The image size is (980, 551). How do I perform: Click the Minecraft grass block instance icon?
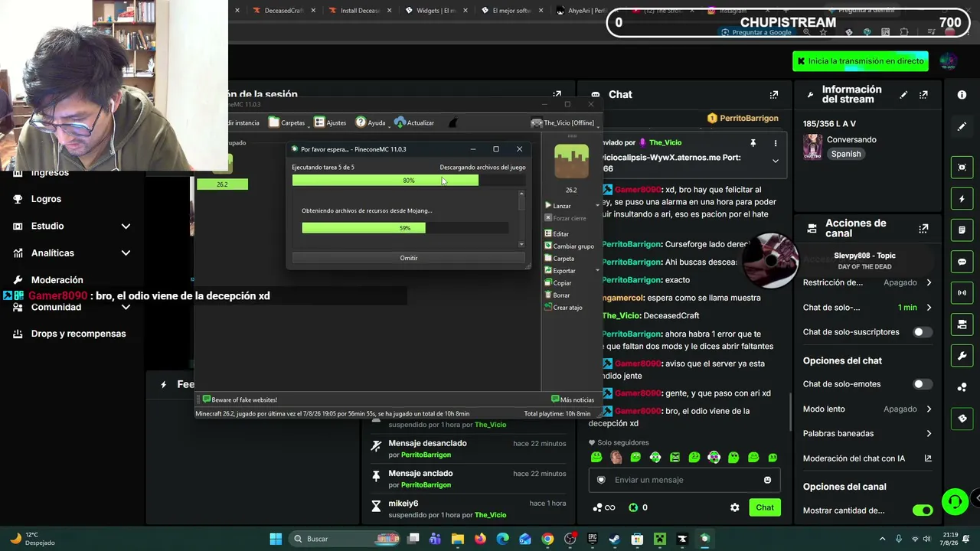point(571,162)
